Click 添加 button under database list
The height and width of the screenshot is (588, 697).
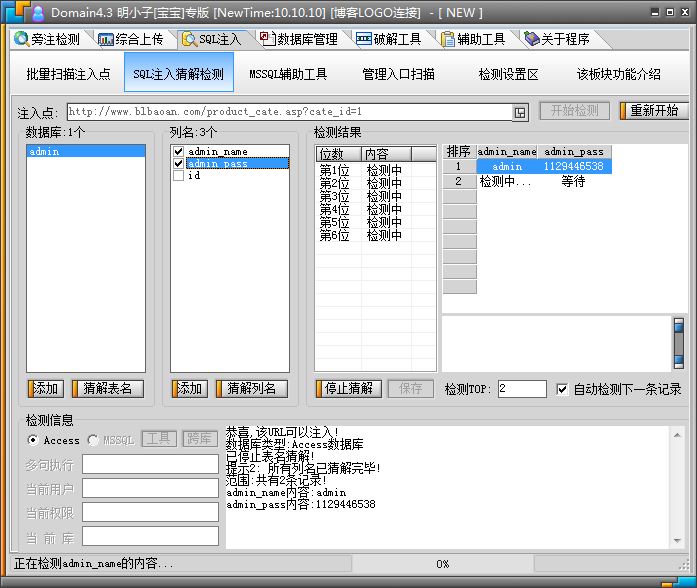click(46, 388)
